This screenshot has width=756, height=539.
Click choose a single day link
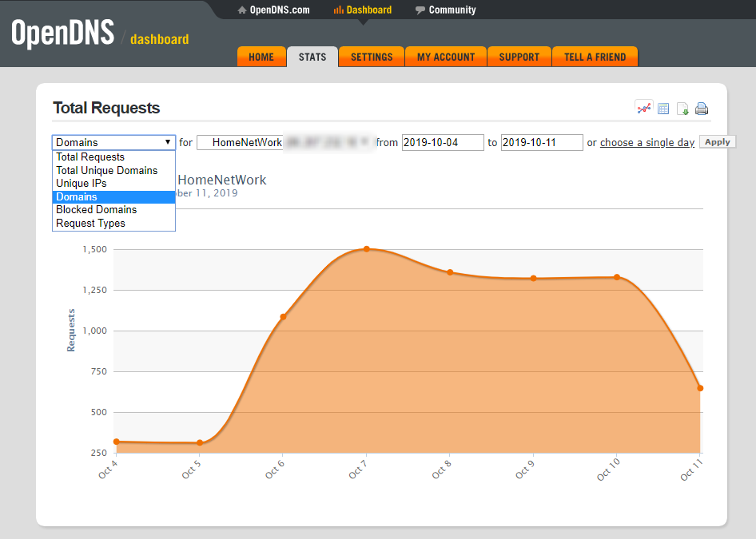pyautogui.click(x=647, y=143)
